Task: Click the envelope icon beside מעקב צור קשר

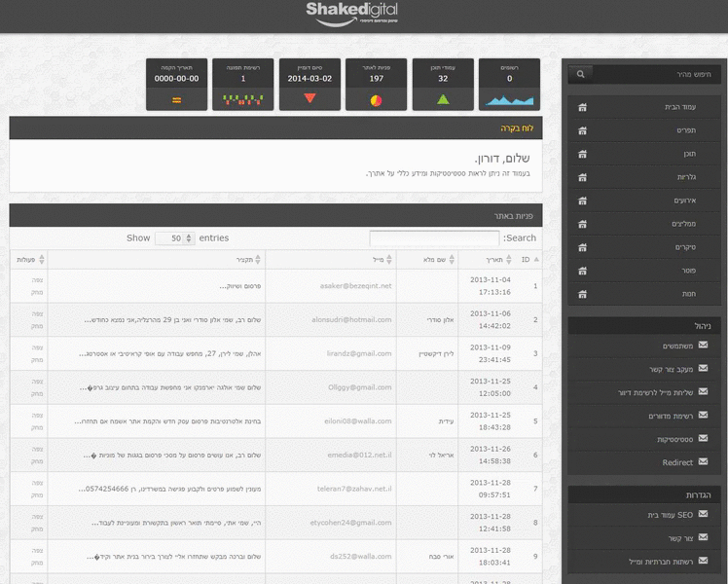Action: (x=704, y=368)
